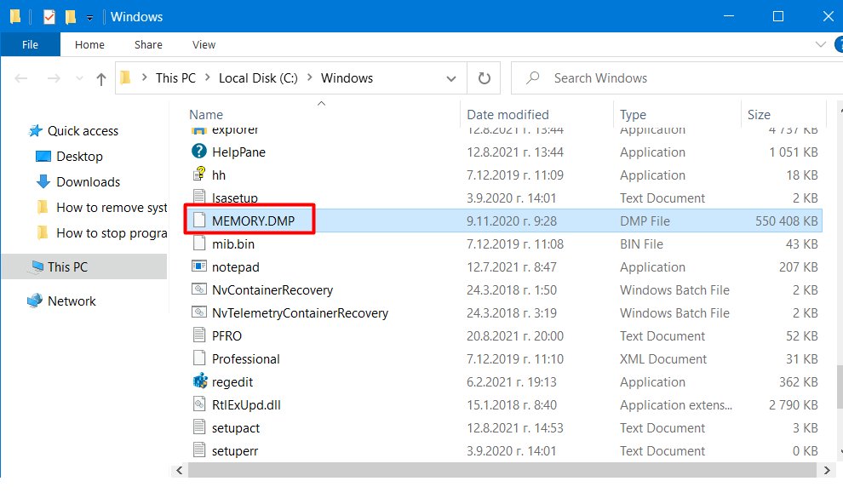The width and height of the screenshot is (843, 504).
Task: Switch to the View ribbon tab
Action: pos(204,44)
